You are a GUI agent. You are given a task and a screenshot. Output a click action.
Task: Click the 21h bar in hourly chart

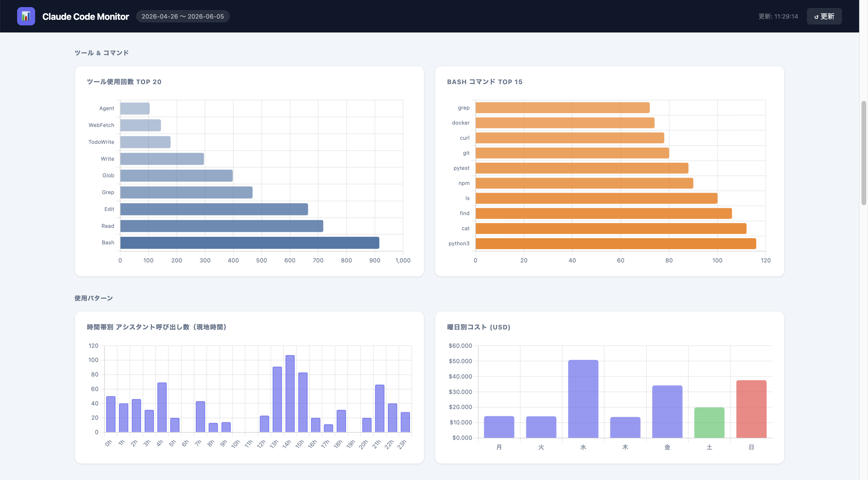380,409
